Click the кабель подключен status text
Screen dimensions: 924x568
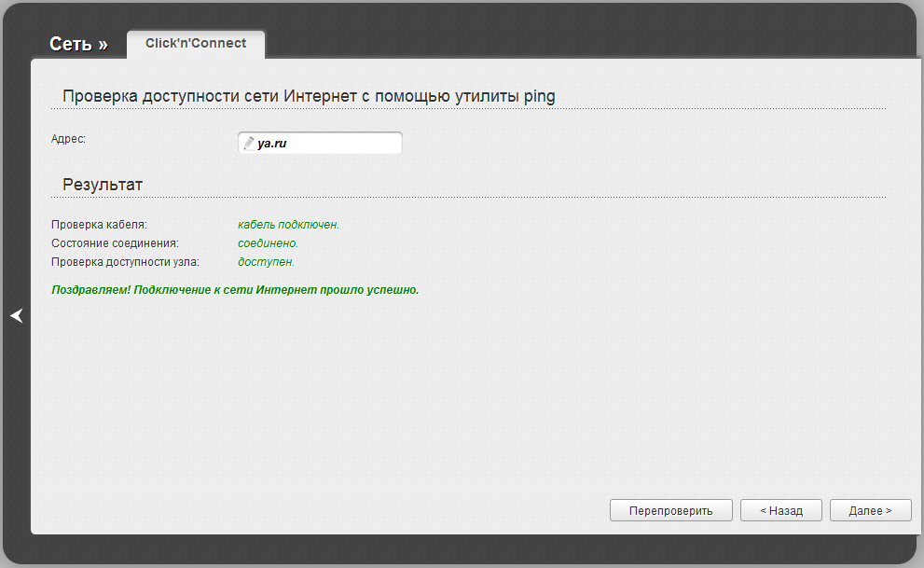288,225
